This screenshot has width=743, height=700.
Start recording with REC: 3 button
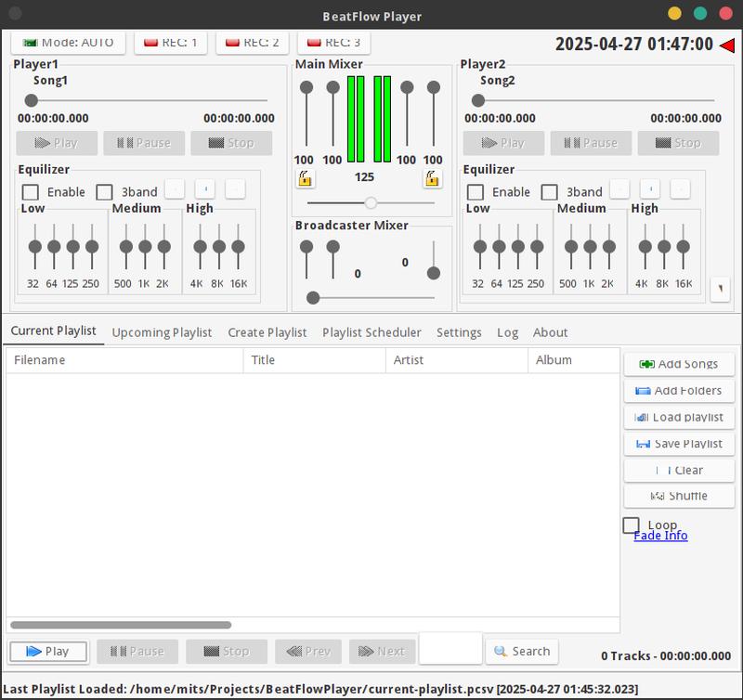pos(333,43)
